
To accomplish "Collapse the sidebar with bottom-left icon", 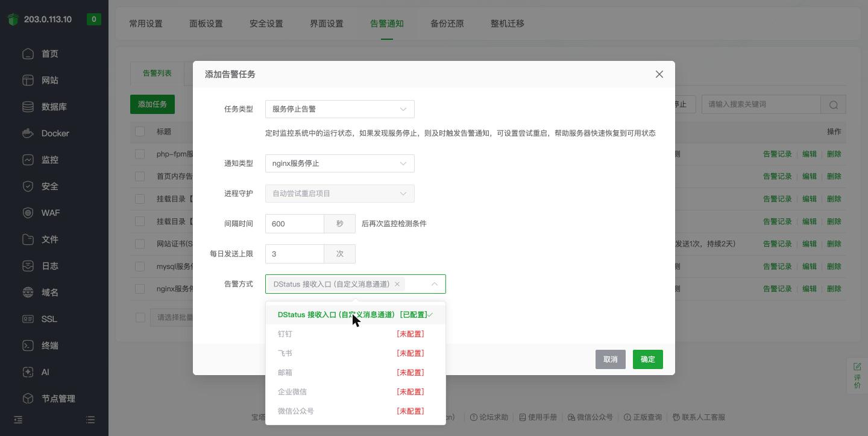I will click(x=18, y=420).
